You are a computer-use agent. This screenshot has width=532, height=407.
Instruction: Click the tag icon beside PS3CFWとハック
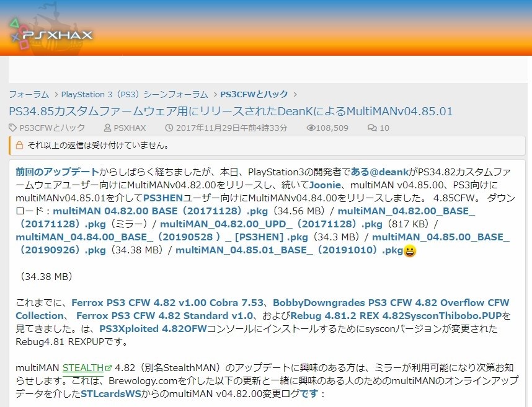[12, 128]
